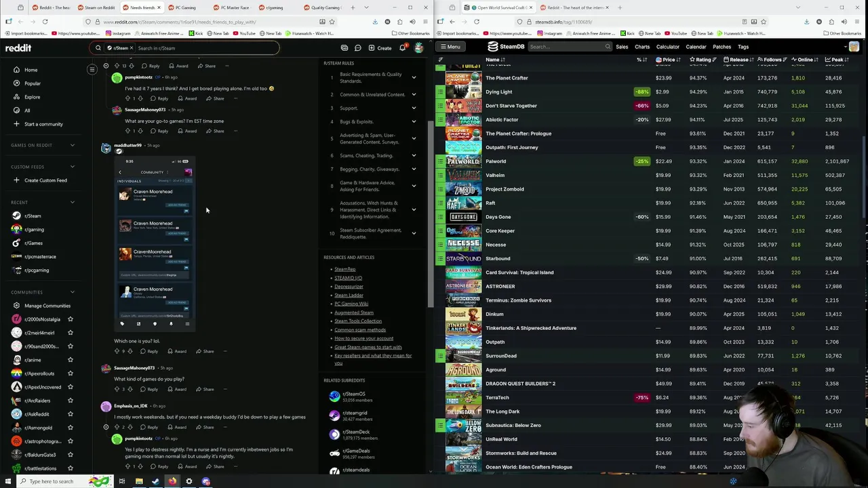The image size is (868, 488).
Task: Collapse the Custom Feeds section
Action: [x=73, y=167]
